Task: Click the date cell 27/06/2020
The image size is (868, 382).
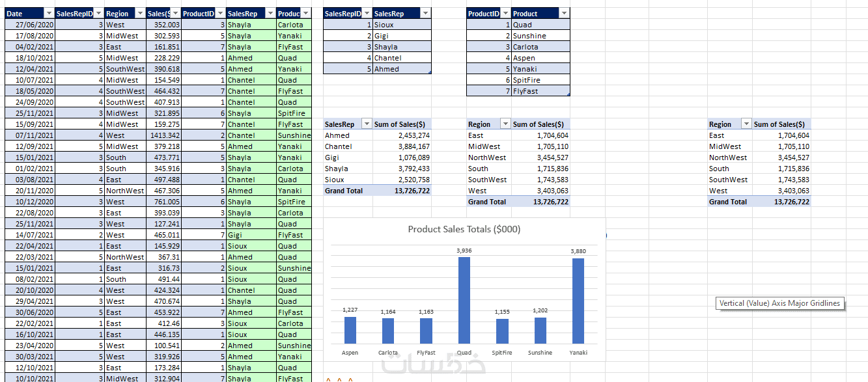Action: point(29,25)
